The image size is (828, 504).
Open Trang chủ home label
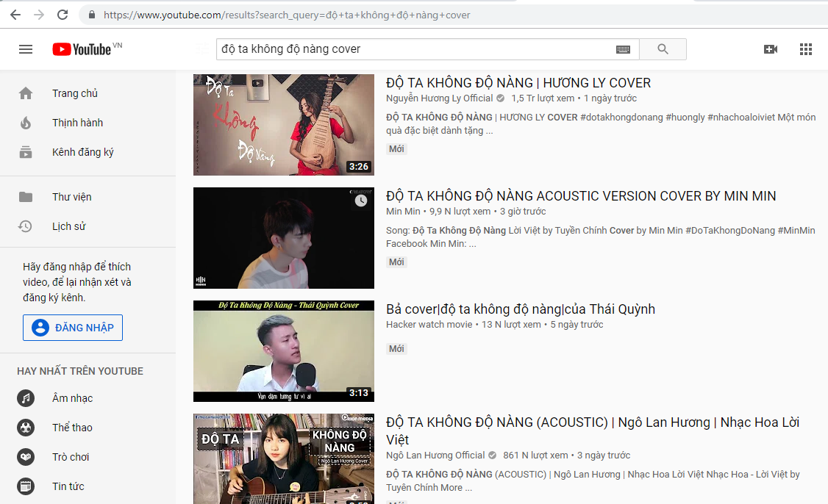click(75, 93)
